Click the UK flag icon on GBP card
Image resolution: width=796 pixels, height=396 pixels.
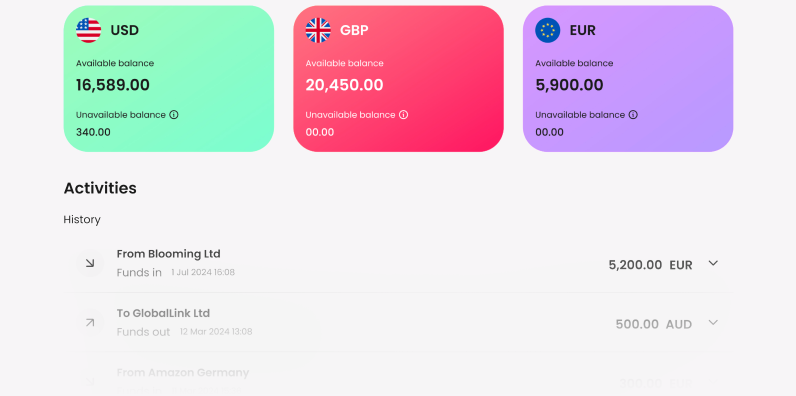pos(318,30)
